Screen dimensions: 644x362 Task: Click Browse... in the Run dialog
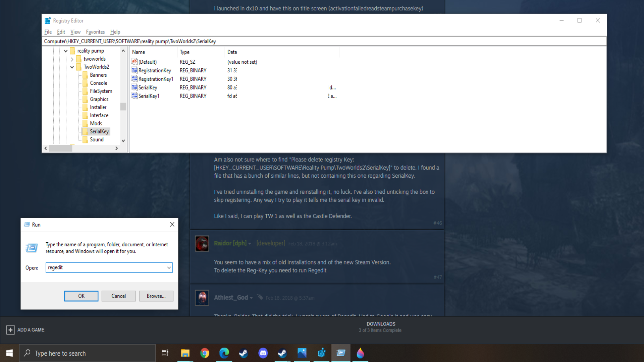click(x=156, y=296)
